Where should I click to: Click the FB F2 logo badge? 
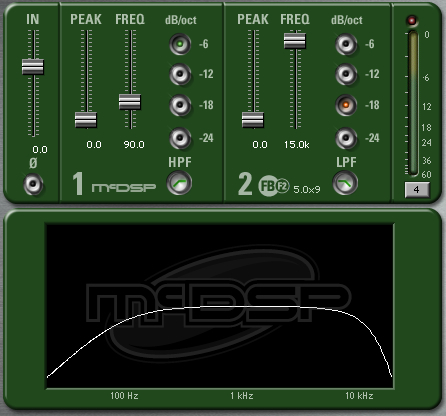tap(274, 186)
